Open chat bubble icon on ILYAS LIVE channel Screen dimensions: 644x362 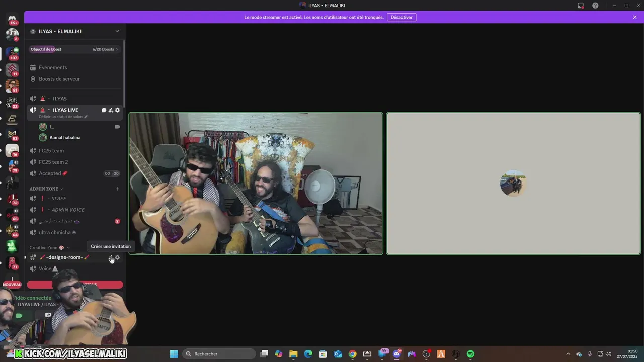104,110
